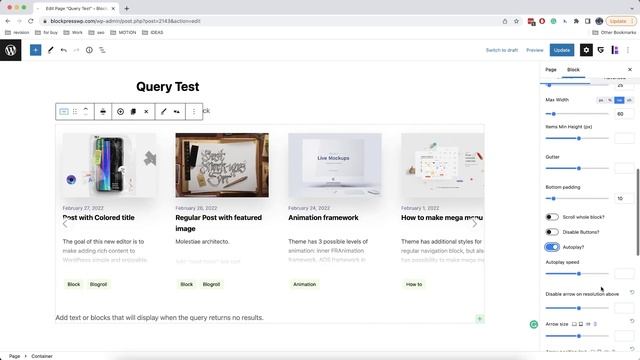Click the icon left of the block toolbar three-dot menu
Viewport: 640px width, 360px height.
click(x=177, y=111)
